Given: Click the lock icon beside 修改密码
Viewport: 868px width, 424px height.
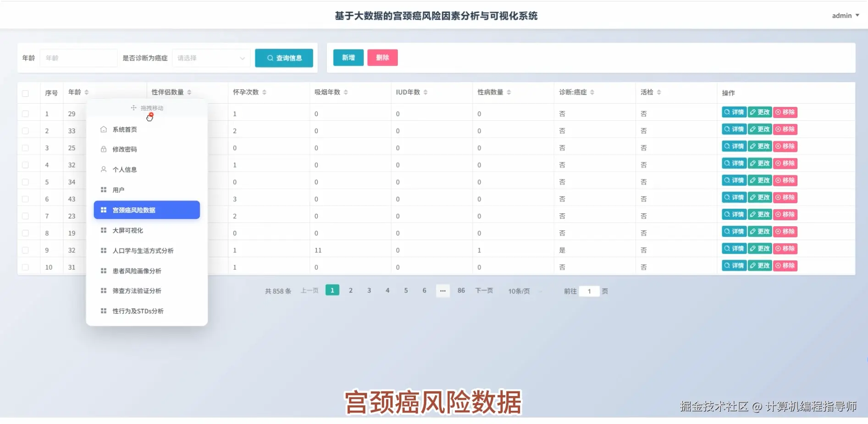Looking at the screenshot, I should [x=104, y=149].
